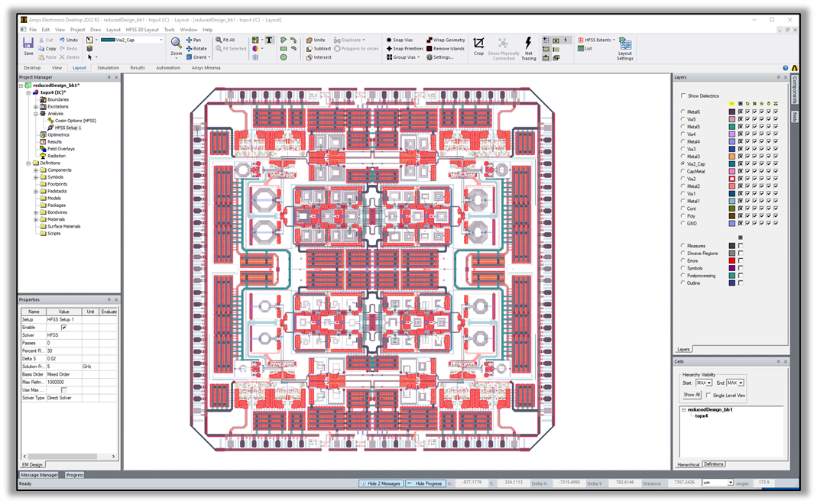Choose the Metal6 layer radio button
817x504 pixels.
click(x=682, y=112)
